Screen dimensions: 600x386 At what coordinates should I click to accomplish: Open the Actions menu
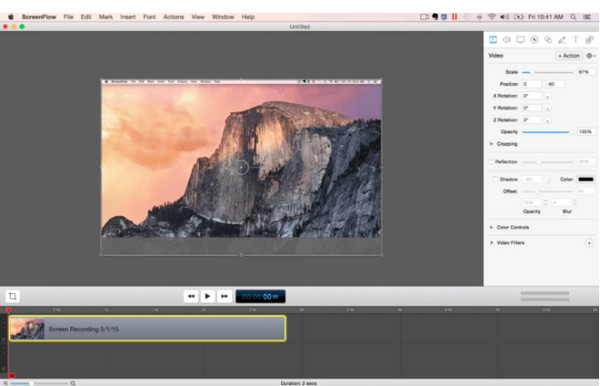tap(173, 17)
